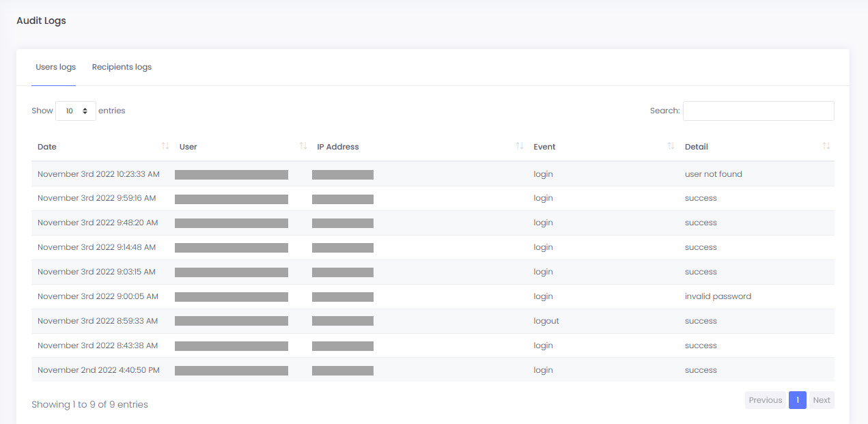868x424 pixels.
Task: Click sort arrows icon in Date column
Action: [165, 146]
